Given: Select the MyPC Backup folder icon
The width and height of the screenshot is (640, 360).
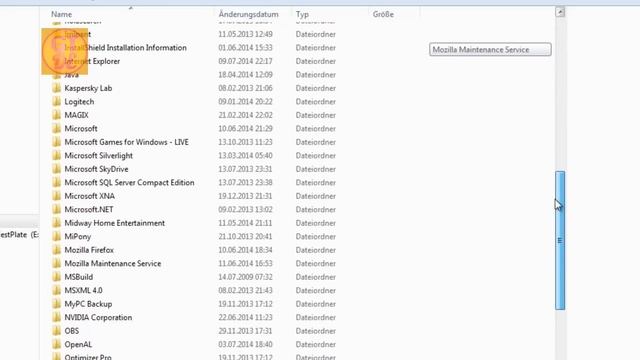Looking at the screenshot, I should (x=57, y=304).
